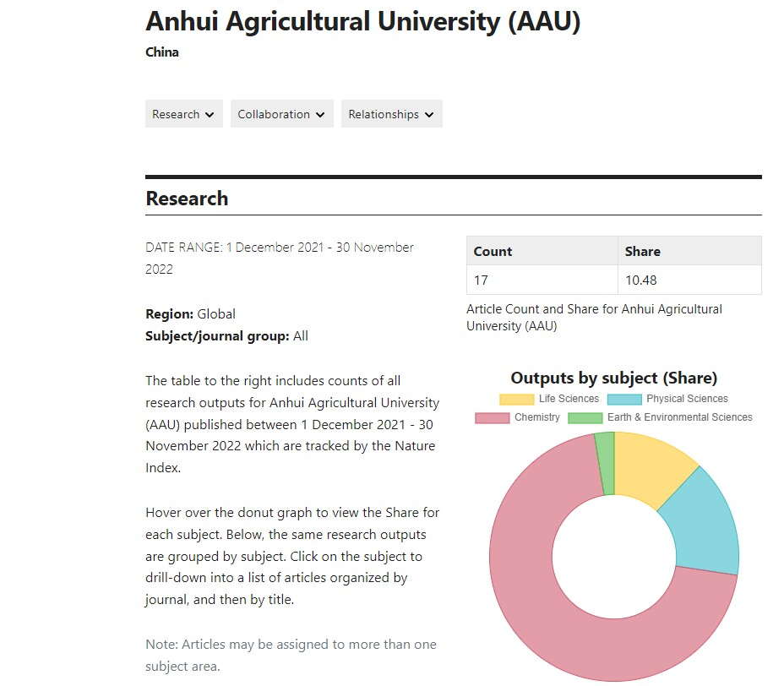
Task: Click the Earth & Environmental Sciences legend label
Action: click(x=679, y=417)
